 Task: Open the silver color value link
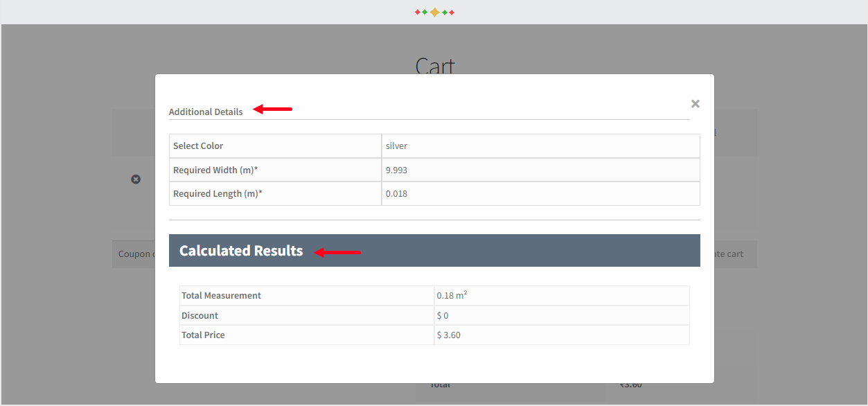(396, 145)
